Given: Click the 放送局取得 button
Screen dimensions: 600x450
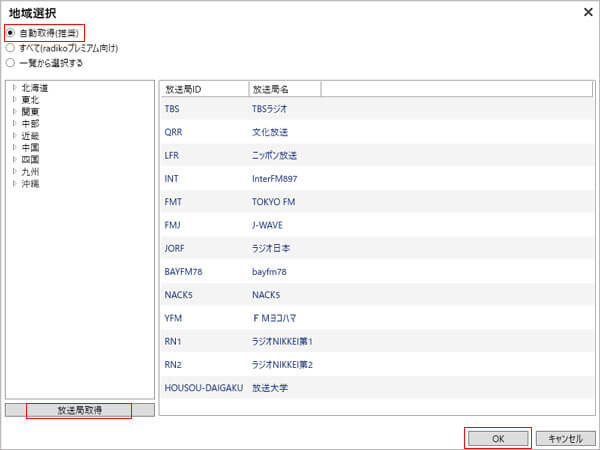Looking at the screenshot, I should [79, 410].
